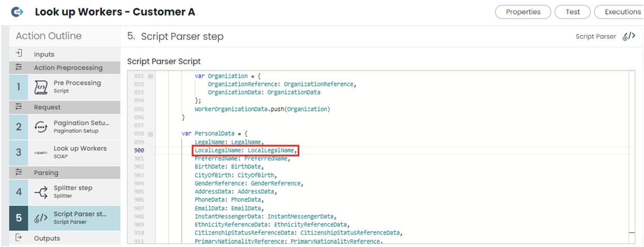Click the Splitter step branching icon
The height and width of the screenshot is (247, 644).
click(x=41, y=192)
